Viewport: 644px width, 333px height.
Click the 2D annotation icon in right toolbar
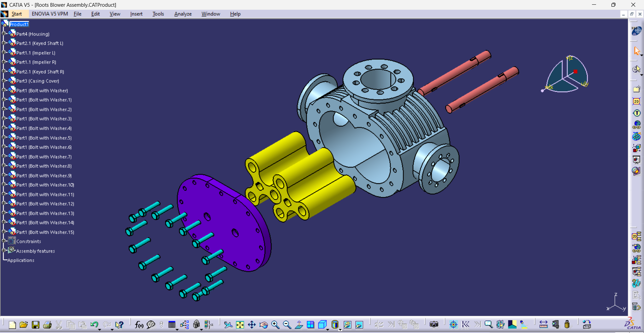tap(636, 102)
